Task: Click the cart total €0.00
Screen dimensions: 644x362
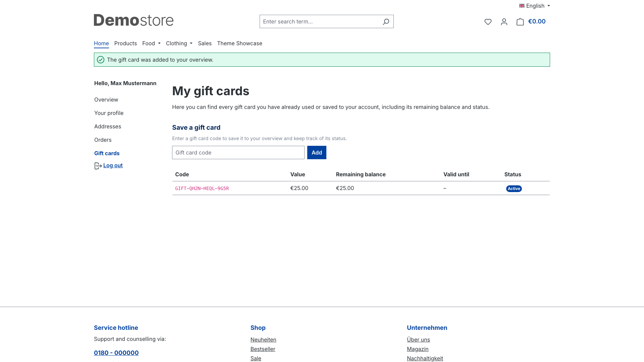Action: coord(537,21)
